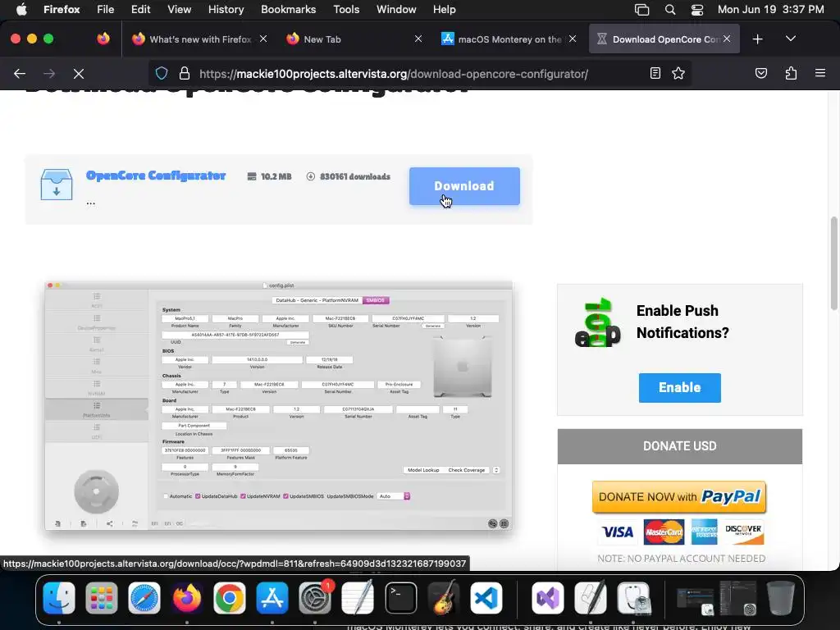Open the View menu
840x630 pixels.
click(x=179, y=10)
